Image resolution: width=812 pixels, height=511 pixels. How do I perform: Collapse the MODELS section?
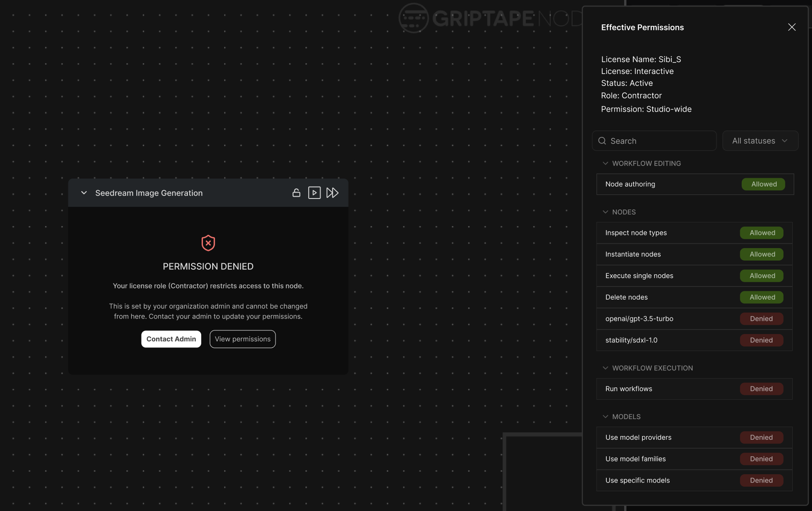click(605, 417)
